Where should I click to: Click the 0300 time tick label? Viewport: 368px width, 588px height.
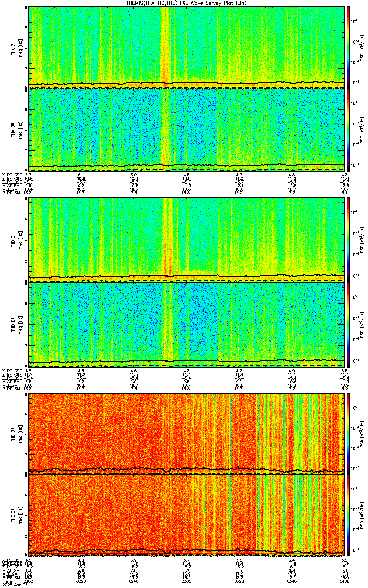[x=186, y=581]
